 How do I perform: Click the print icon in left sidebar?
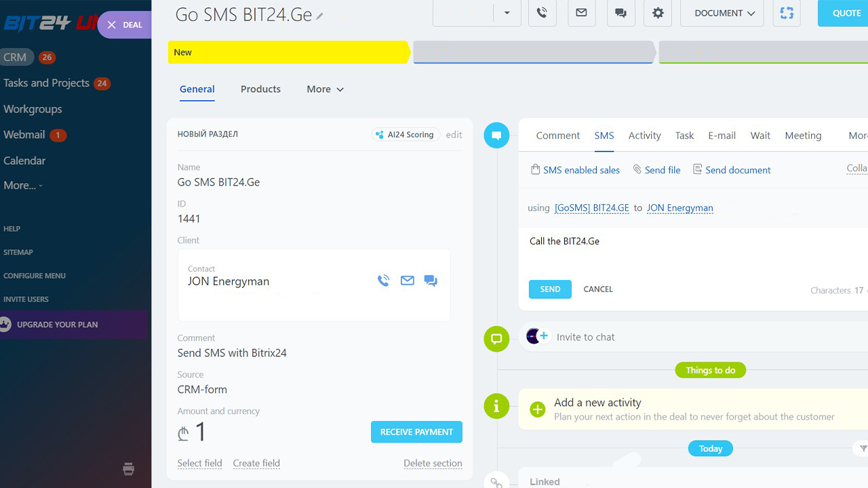[128, 468]
